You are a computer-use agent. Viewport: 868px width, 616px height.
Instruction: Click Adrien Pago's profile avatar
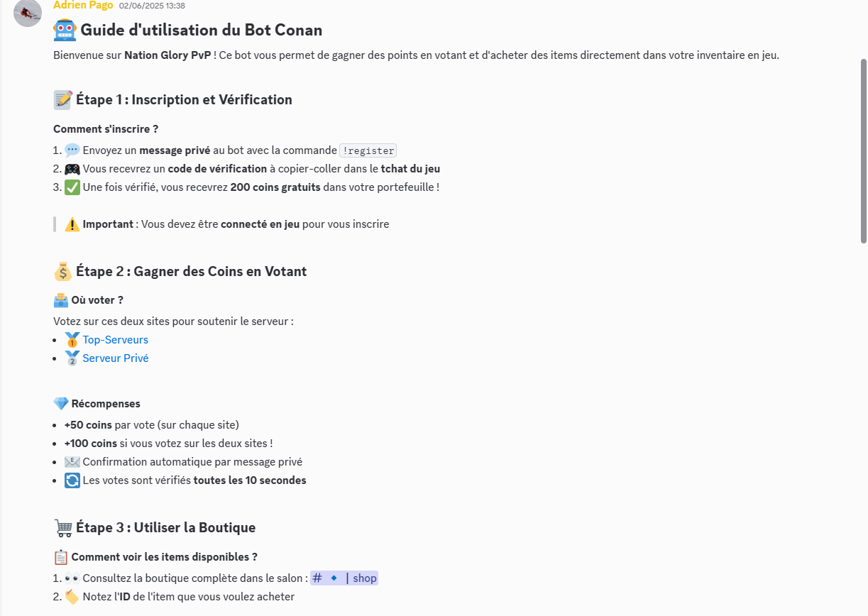point(28,13)
